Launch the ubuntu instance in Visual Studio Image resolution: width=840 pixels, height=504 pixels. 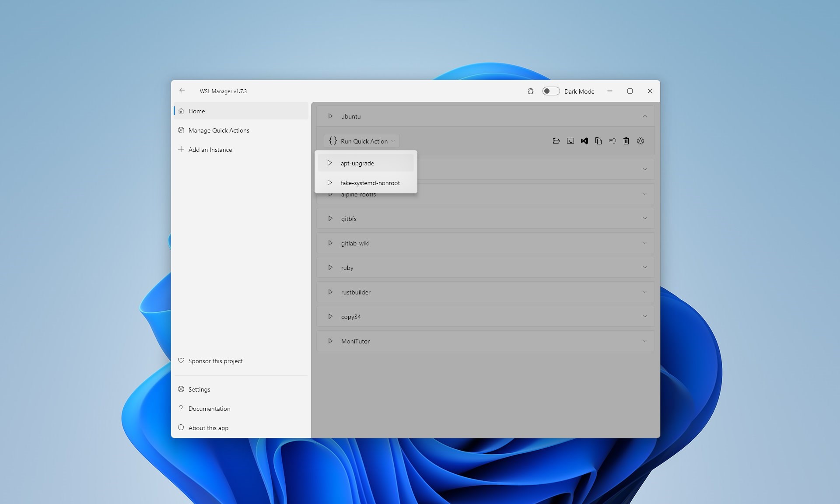[584, 141]
